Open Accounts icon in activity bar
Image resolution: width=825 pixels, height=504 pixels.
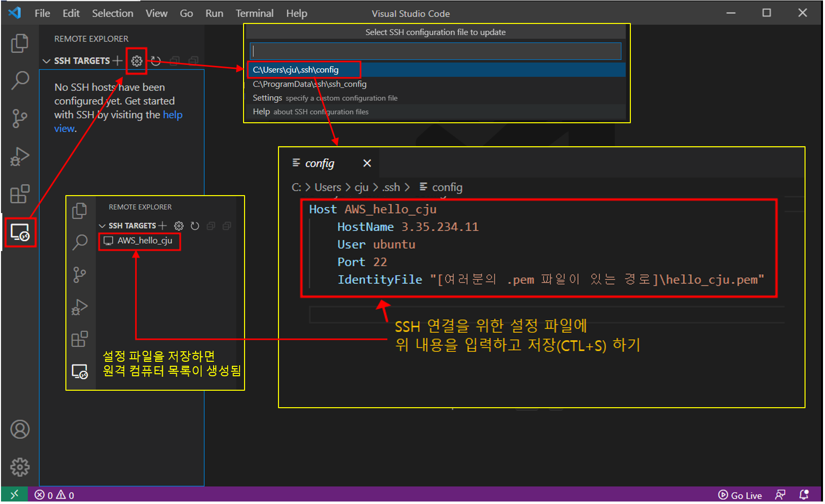point(20,429)
